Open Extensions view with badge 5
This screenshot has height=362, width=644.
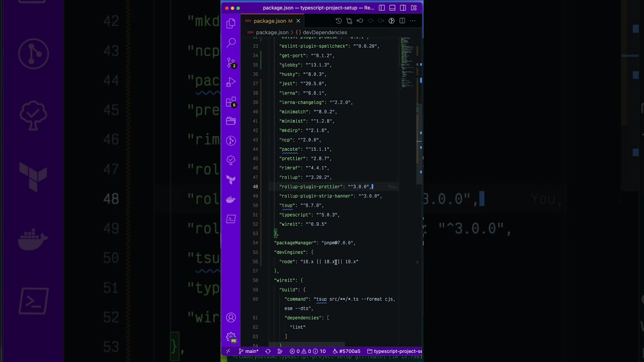pos(231,102)
